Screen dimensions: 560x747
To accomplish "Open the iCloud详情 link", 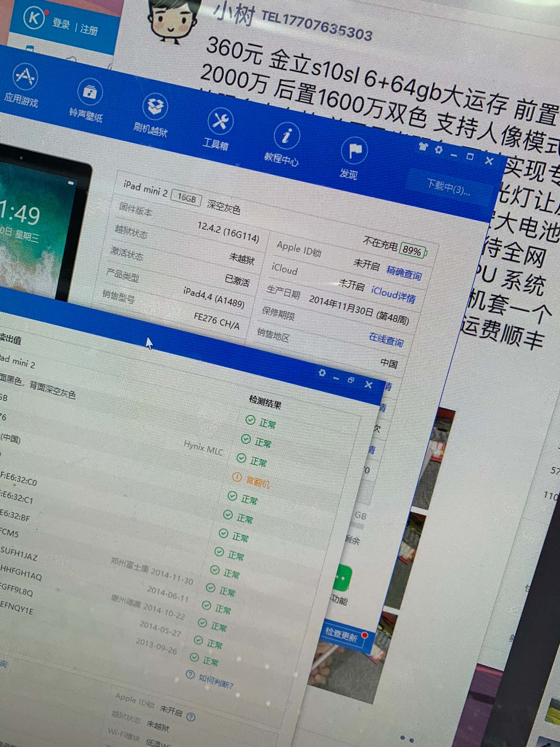I will [393, 295].
